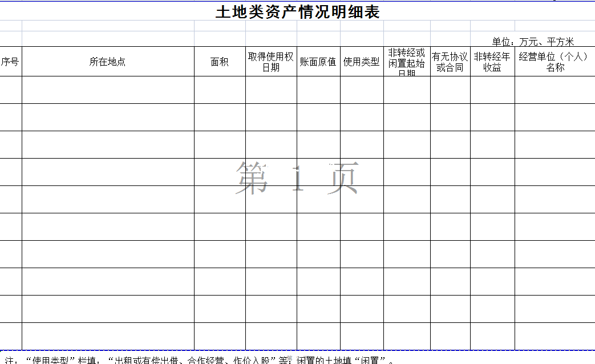
Task: Select the footnote cell starting with 注
Action: coord(199,359)
